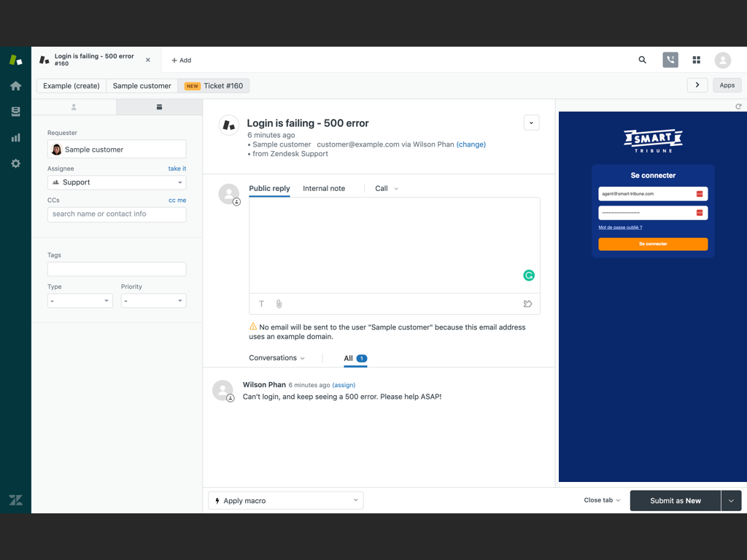Click the search magnifier icon
The height and width of the screenshot is (560, 747).
click(x=642, y=60)
